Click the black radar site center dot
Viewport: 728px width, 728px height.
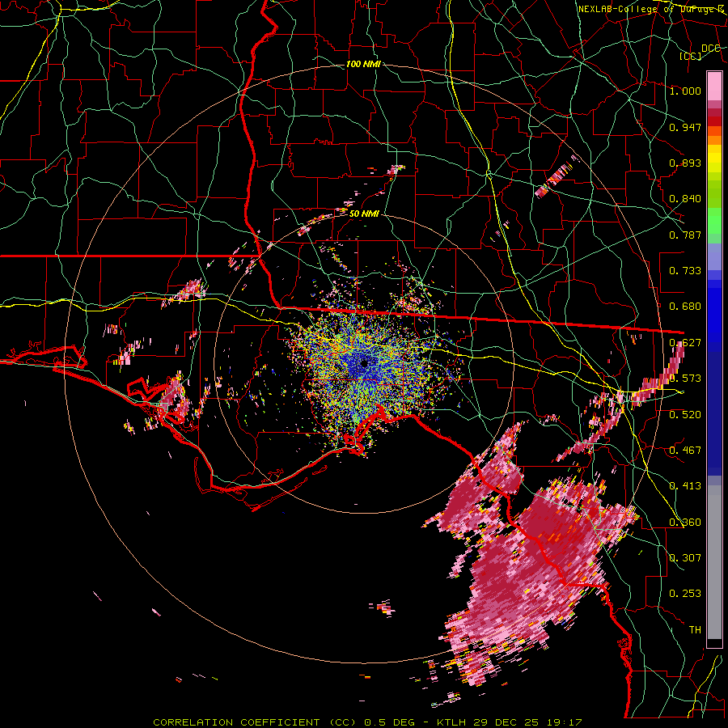click(364, 363)
